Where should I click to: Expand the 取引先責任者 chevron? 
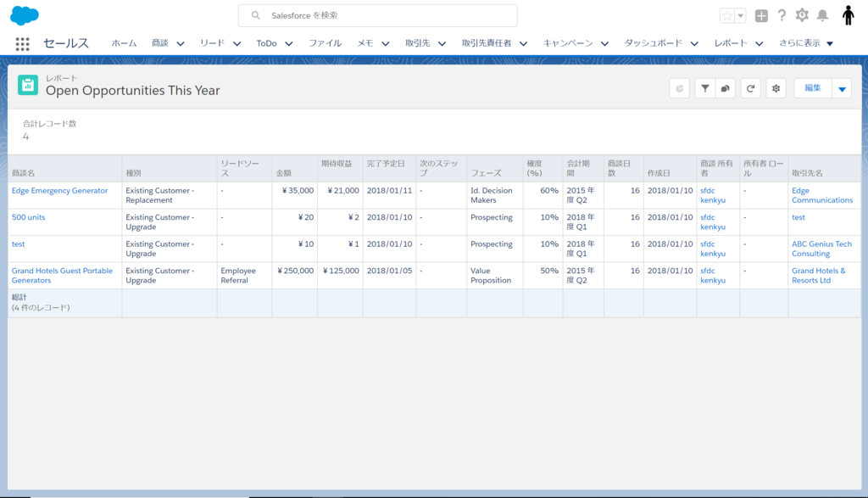523,44
